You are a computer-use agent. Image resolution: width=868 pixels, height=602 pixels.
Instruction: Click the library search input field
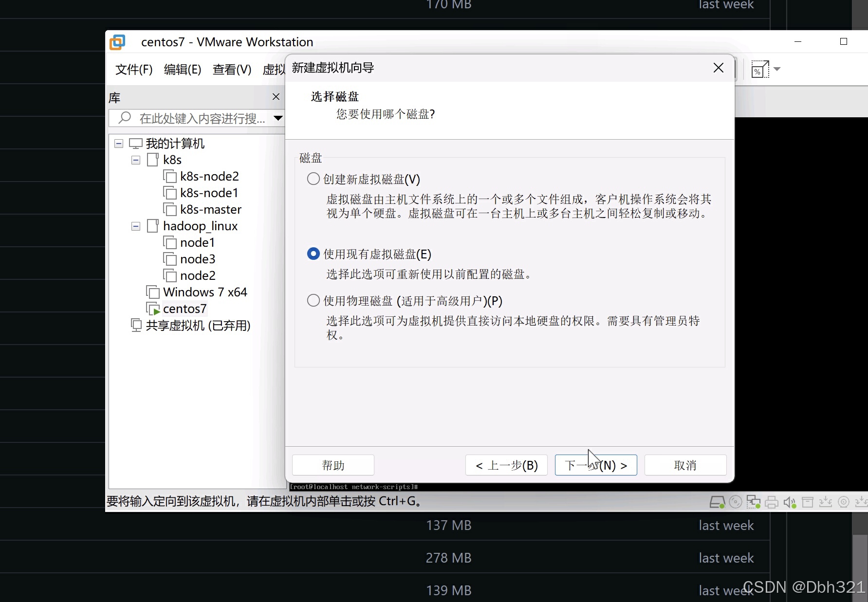197,118
